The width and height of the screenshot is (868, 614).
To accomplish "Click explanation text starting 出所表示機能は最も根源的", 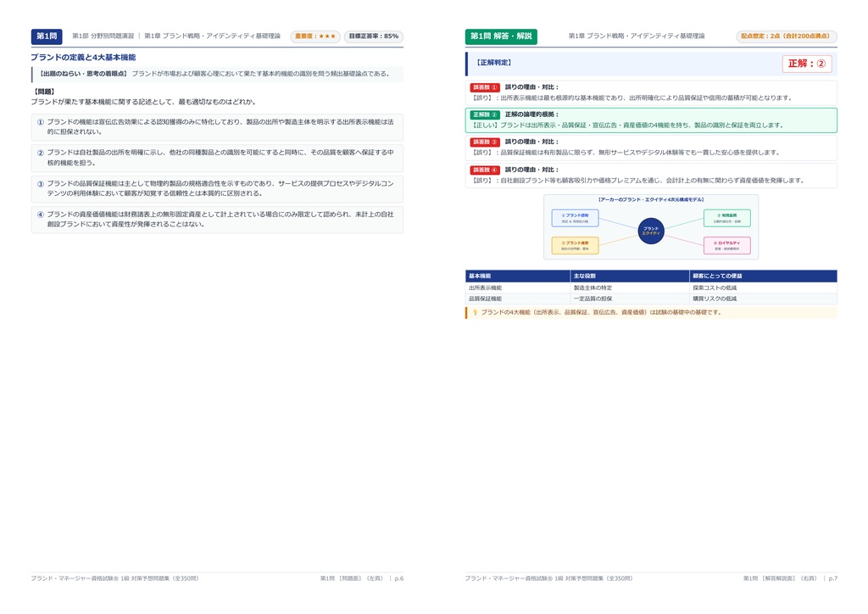I will (632, 98).
